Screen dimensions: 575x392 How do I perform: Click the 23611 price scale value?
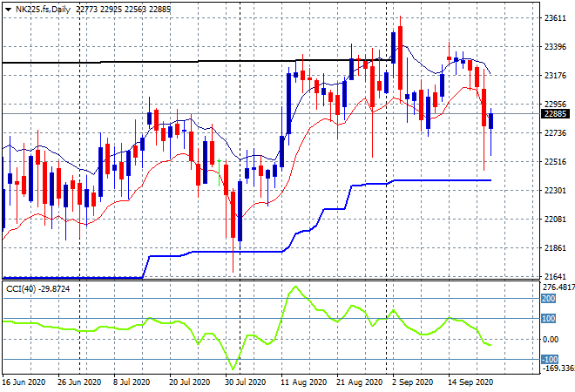(x=555, y=18)
